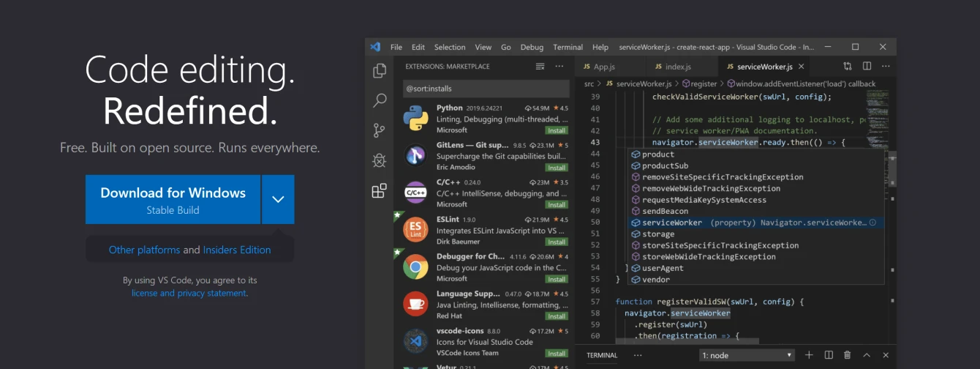This screenshot has width=980, height=369.
Task: Open the Search view magnifier icon
Action: point(380,101)
